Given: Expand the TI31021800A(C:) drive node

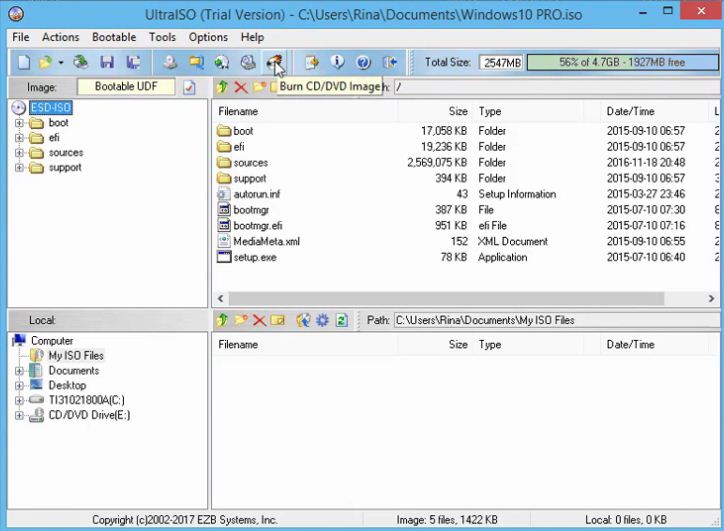Looking at the screenshot, I should point(19,400).
